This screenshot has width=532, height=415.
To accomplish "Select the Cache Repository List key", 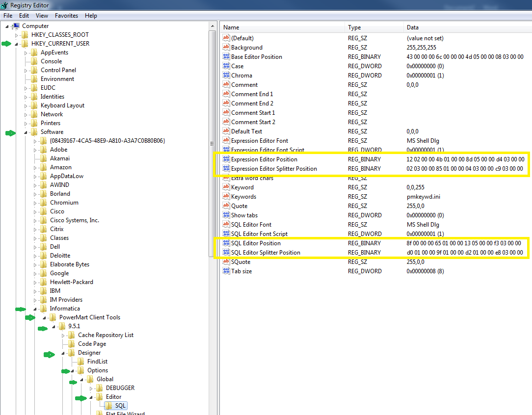I will [x=106, y=335].
